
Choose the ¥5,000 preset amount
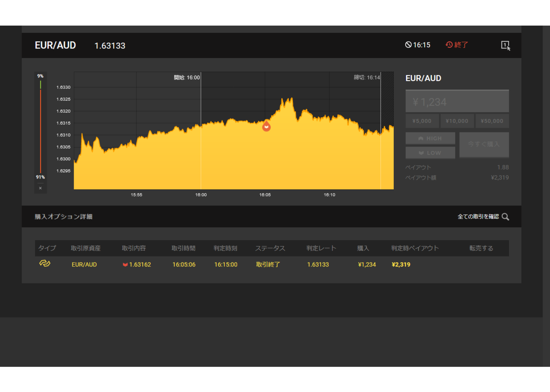click(422, 121)
